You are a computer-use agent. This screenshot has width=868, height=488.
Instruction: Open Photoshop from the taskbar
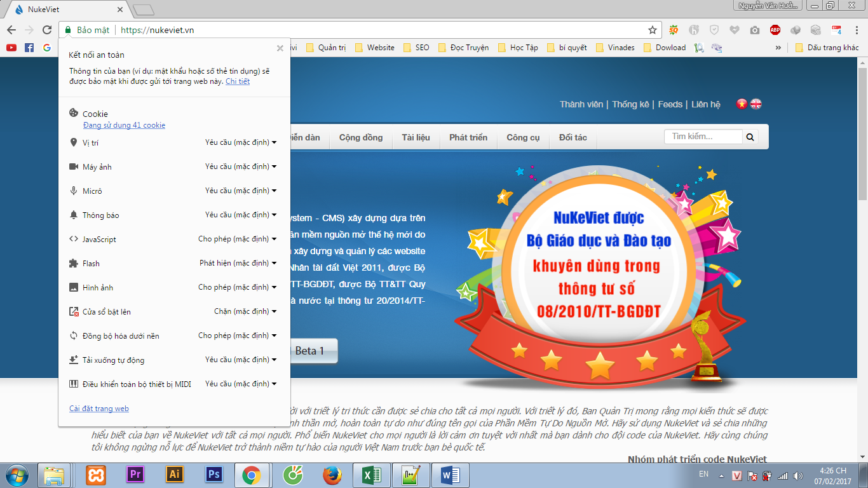pyautogui.click(x=213, y=475)
